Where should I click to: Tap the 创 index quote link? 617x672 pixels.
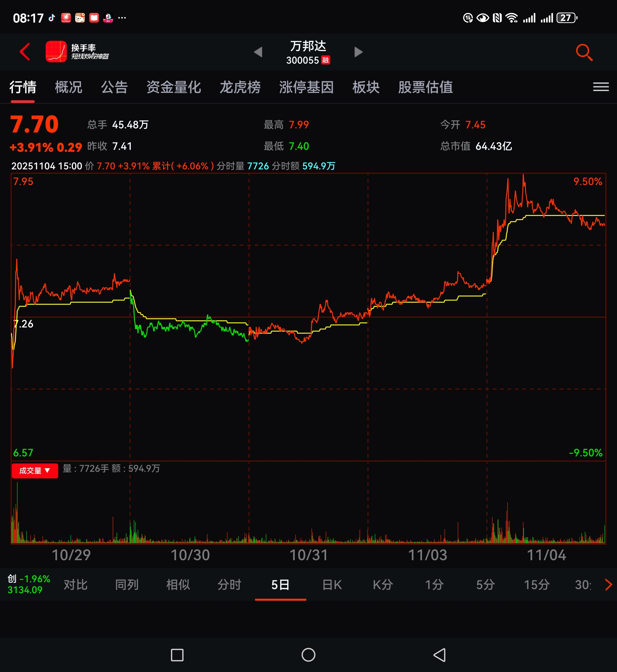pos(28,584)
